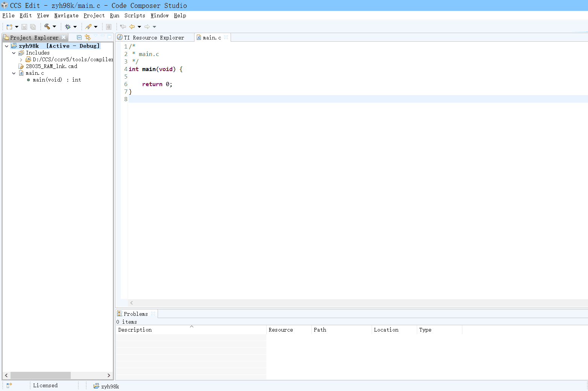
Task: Click the Project Explorer horizontal scrollbar thumb
Action: tap(40, 375)
